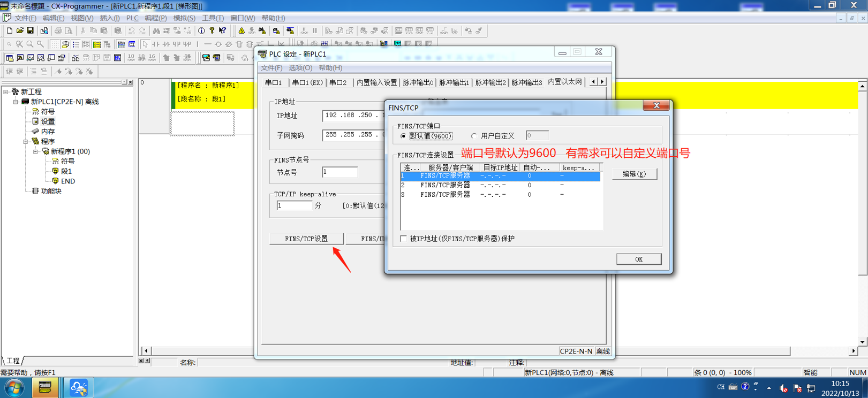Click the 节点号 node number input field

point(340,172)
